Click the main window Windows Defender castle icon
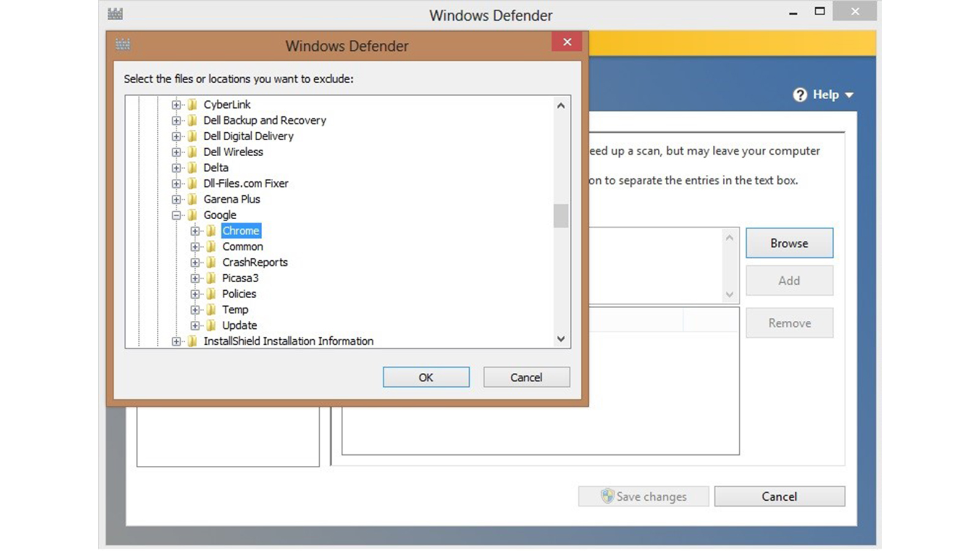Viewport: 980px width, 551px height. coord(115,14)
